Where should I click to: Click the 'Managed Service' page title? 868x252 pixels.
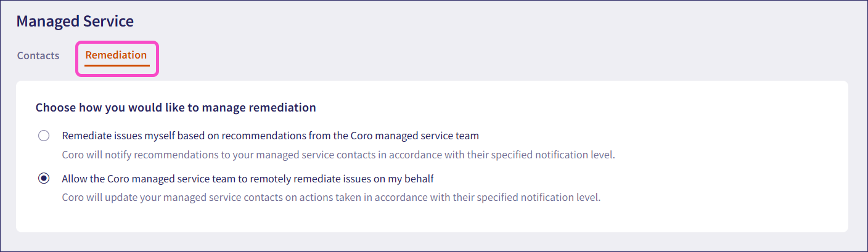pyautogui.click(x=75, y=22)
